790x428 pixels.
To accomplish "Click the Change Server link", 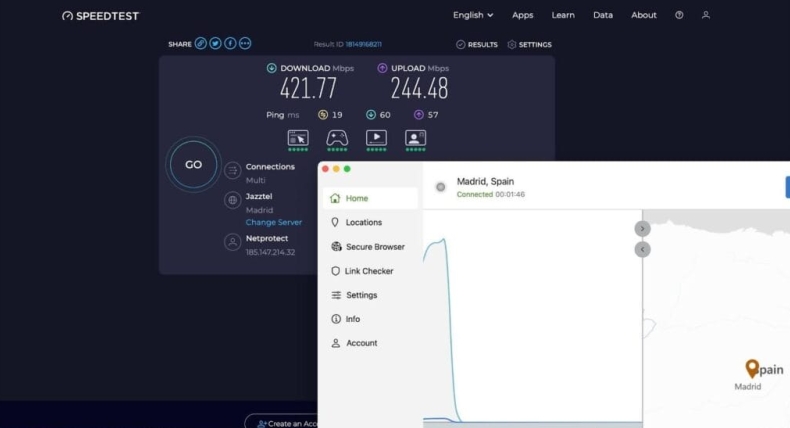I will click(274, 222).
